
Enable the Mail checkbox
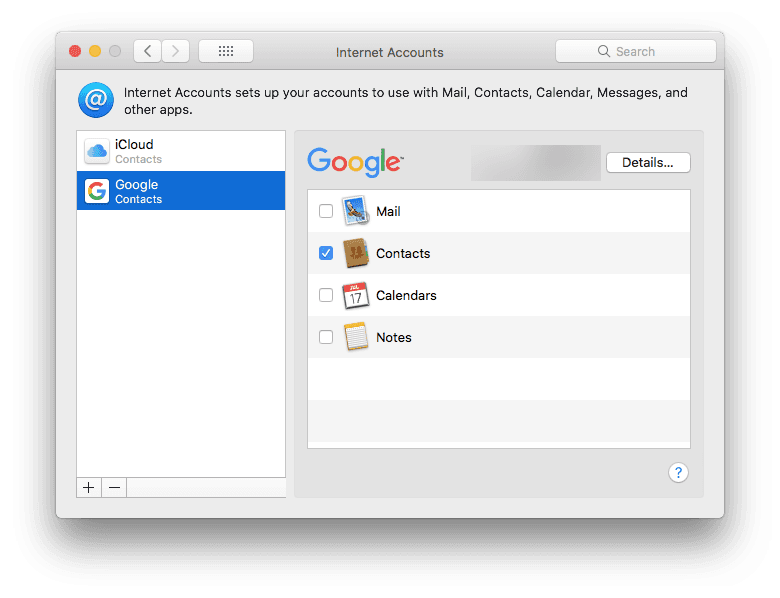point(326,211)
